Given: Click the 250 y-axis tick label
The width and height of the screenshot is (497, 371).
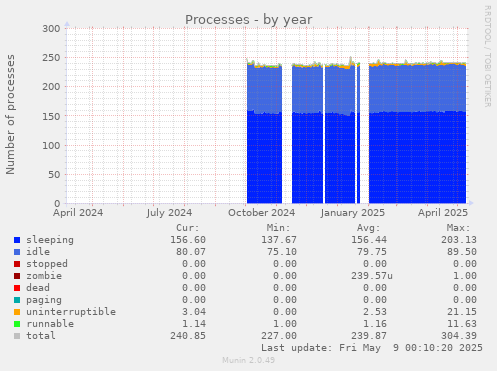Looking at the screenshot, I should pos(51,58).
